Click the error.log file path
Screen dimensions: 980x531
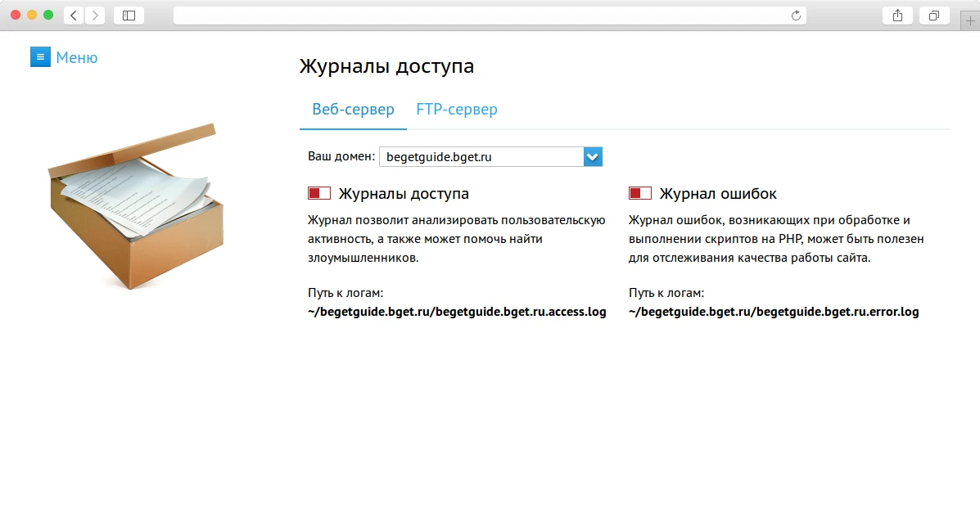[x=773, y=312]
